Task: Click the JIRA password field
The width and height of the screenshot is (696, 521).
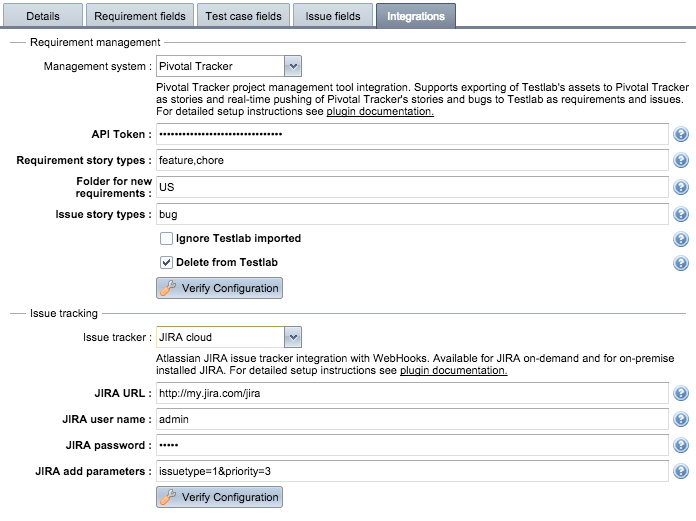Action: [x=412, y=445]
